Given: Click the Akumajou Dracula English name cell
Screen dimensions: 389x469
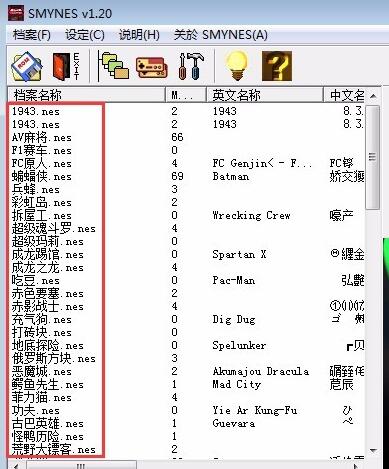Looking at the screenshot, I should coord(261,371).
